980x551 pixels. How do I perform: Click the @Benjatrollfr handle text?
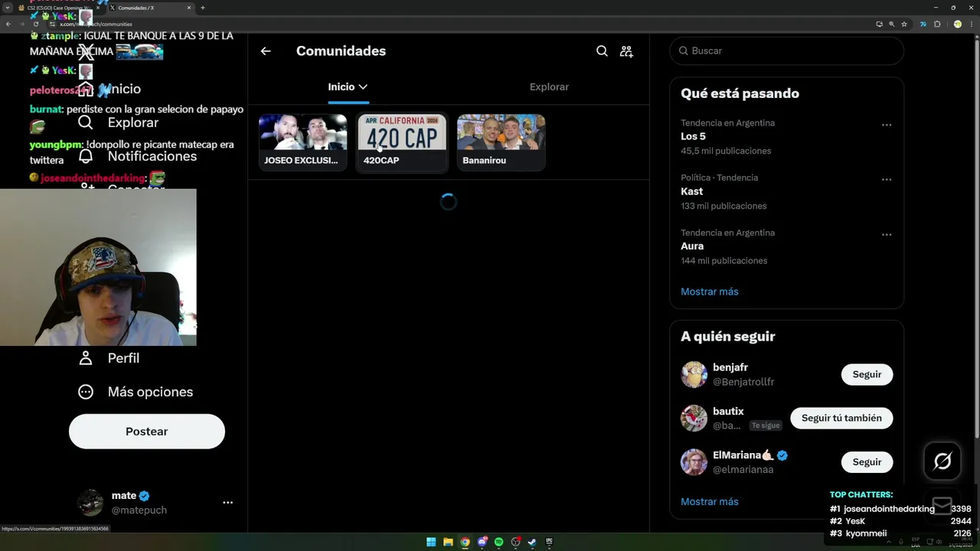(x=743, y=382)
